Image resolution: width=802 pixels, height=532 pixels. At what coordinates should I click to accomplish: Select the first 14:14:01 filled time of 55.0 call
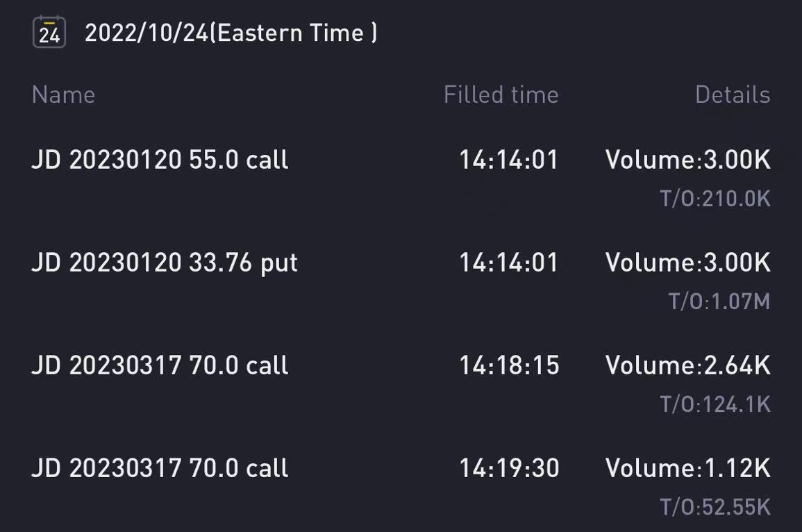[x=509, y=160]
